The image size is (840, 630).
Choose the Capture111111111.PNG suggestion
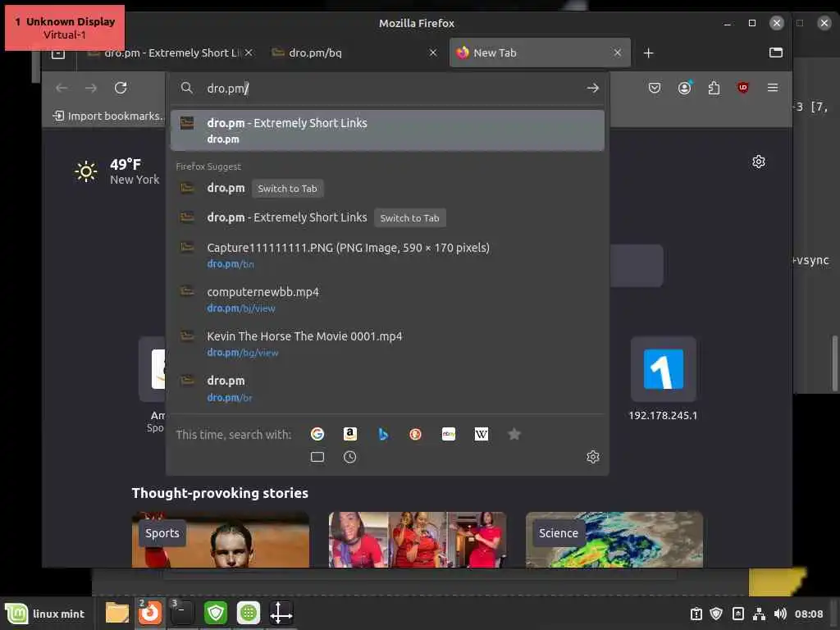(x=387, y=255)
